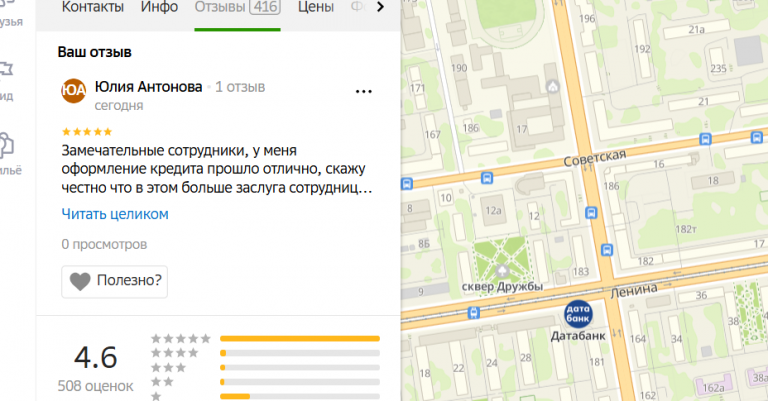
Task: Click the "сегодня" review date
Action: pos(119,106)
